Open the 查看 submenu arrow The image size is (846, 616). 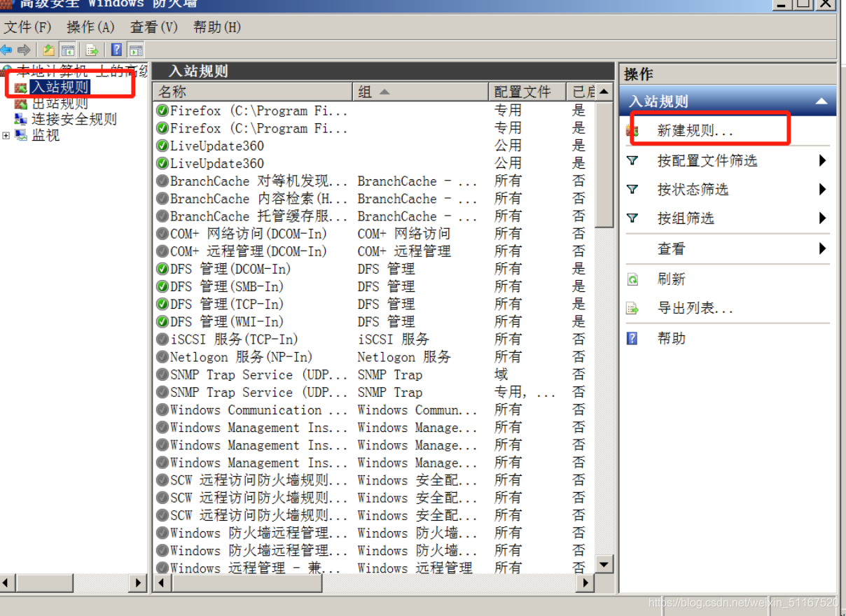[x=822, y=248]
